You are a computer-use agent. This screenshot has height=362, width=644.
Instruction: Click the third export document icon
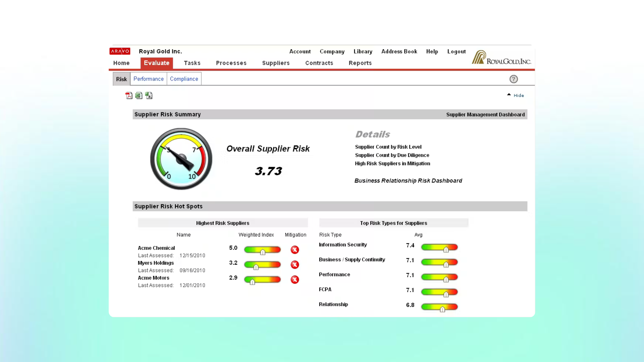coord(149,96)
